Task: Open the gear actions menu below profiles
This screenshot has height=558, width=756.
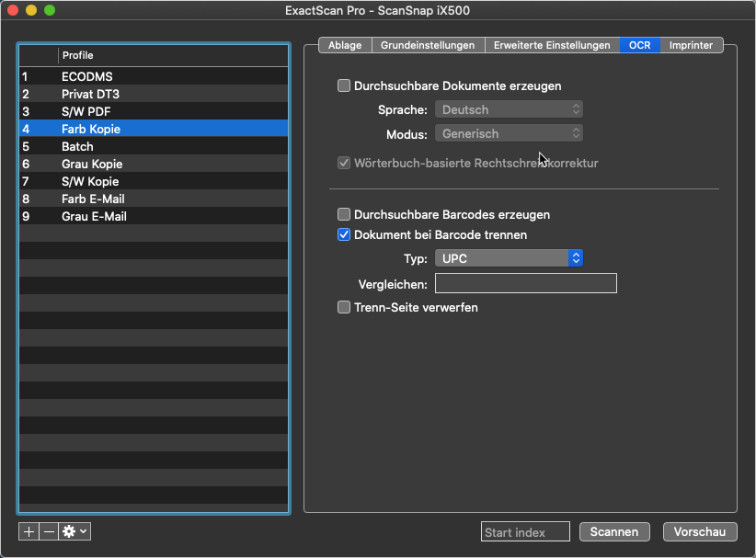Action: point(74,531)
